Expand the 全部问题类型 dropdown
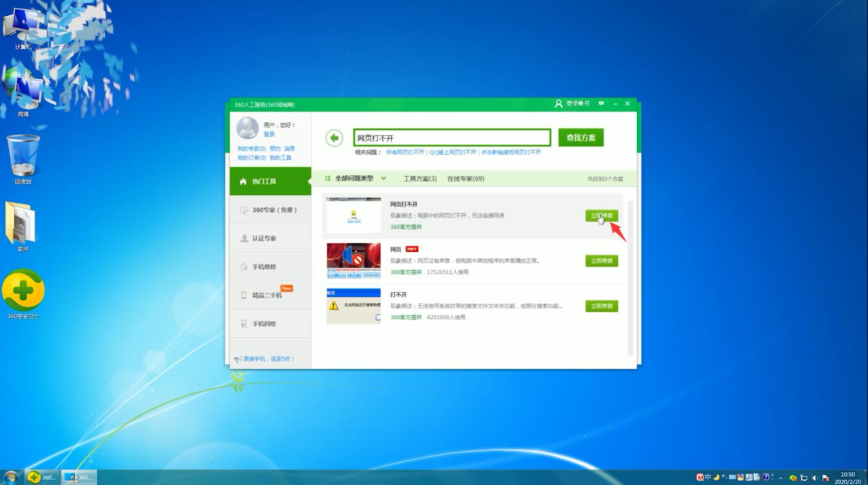The image size is (868, 485). (x=356, y=178)
